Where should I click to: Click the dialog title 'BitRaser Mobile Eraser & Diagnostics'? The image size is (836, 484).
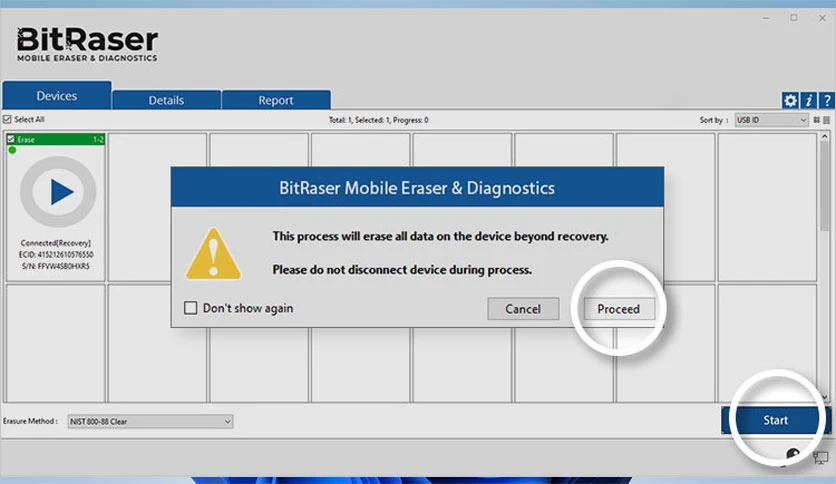click(417, 188)
